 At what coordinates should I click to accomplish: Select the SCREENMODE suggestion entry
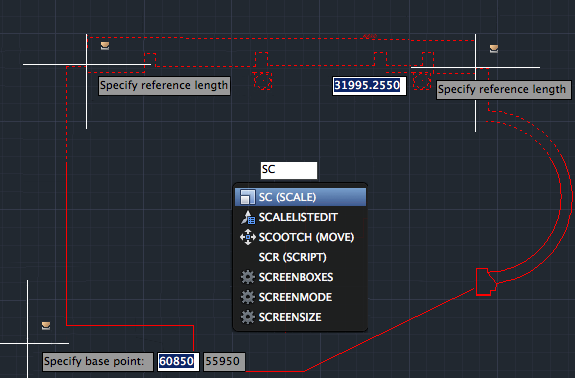300,297
